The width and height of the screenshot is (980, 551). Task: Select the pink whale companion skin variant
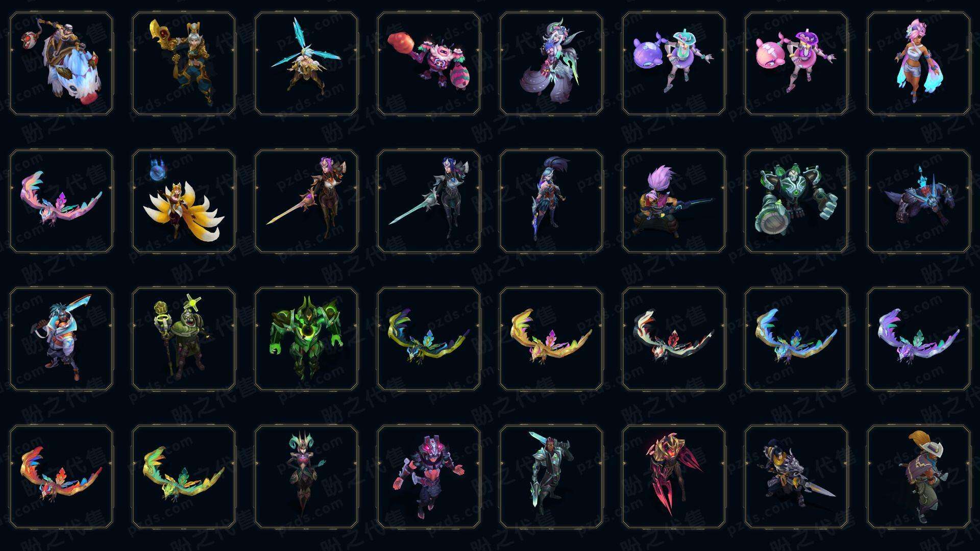pos(796,64)
